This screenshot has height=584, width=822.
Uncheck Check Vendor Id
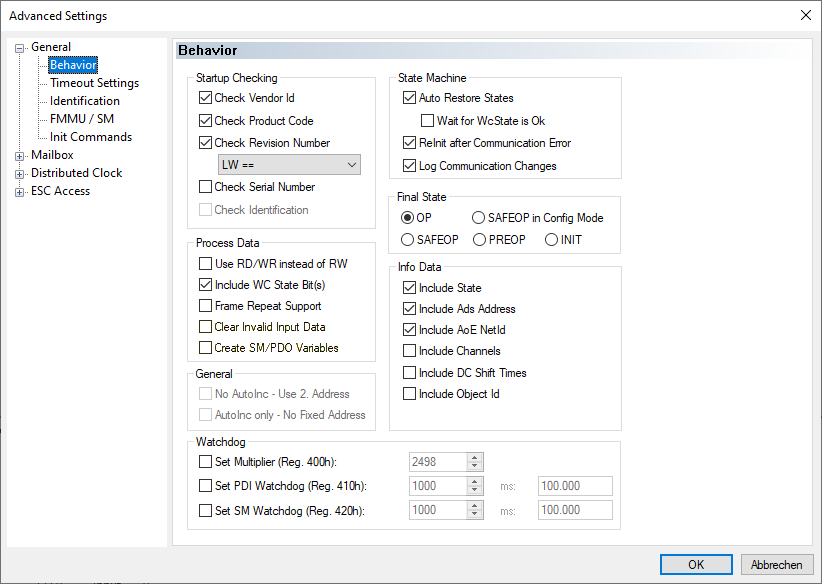point(206,98)
